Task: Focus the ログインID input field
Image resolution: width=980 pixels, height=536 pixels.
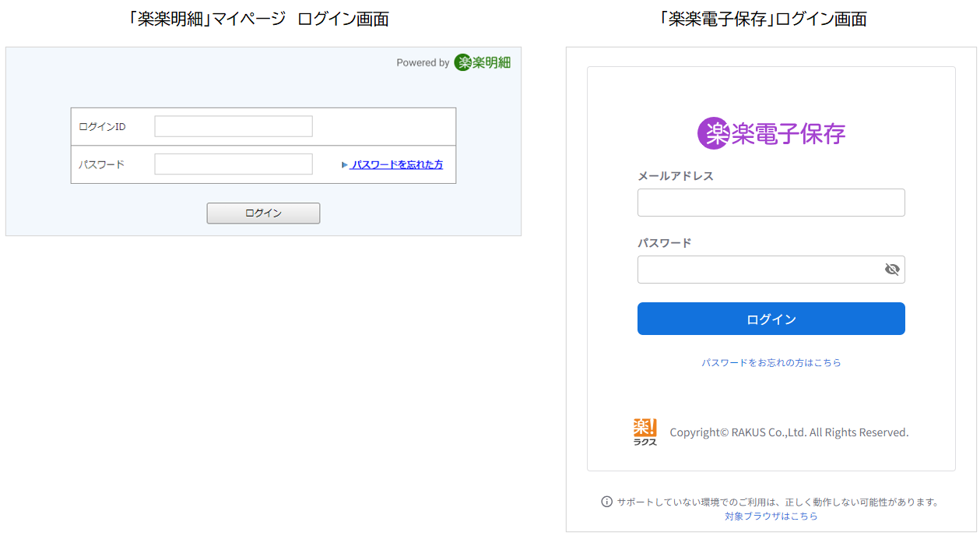Action: [x=234, y=126]
